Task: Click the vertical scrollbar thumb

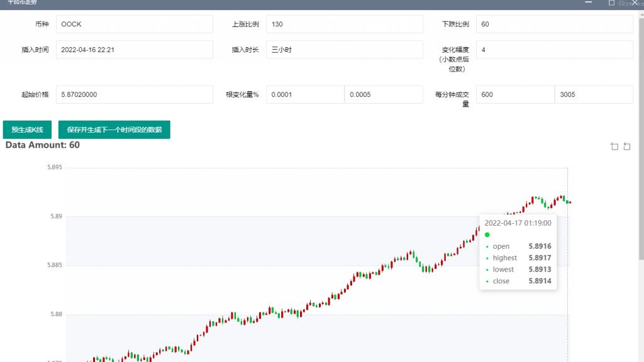Action: coord(641,138)
